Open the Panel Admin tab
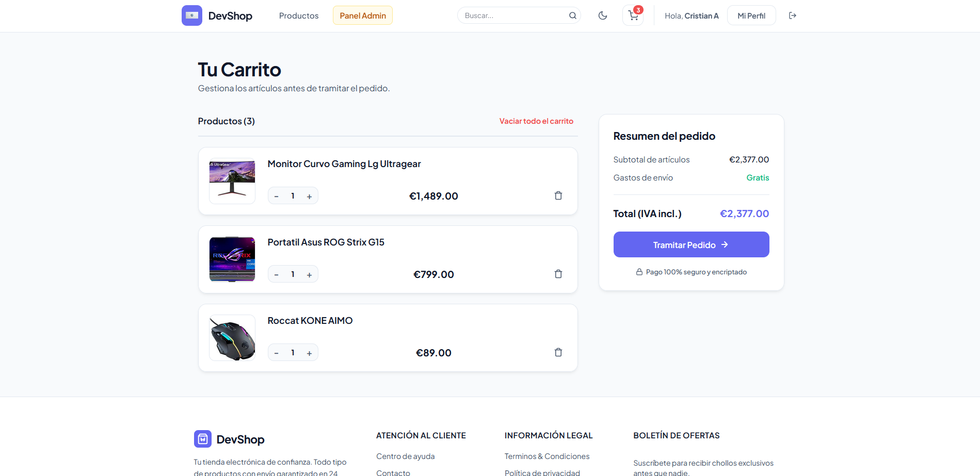 (363, 15)
